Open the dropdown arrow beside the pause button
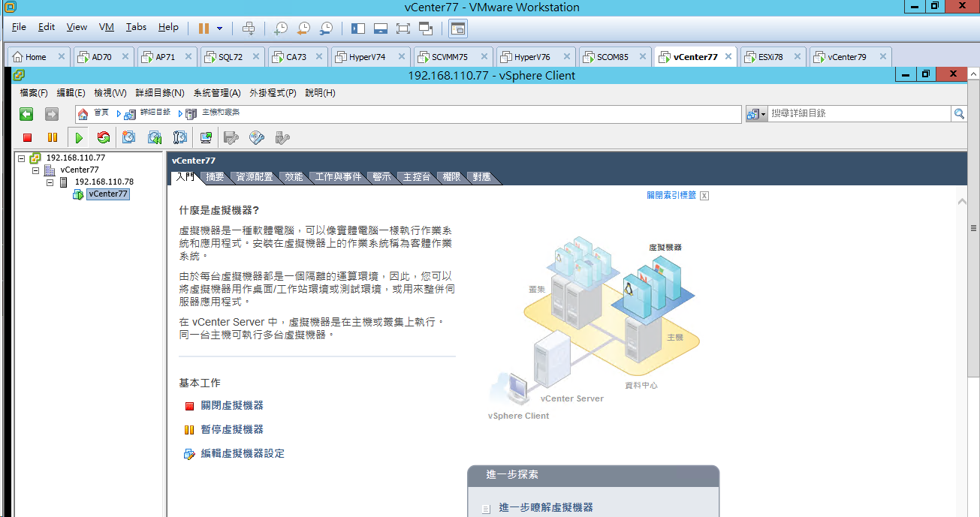Screen dimensions: 980x517 coord(219,29)
